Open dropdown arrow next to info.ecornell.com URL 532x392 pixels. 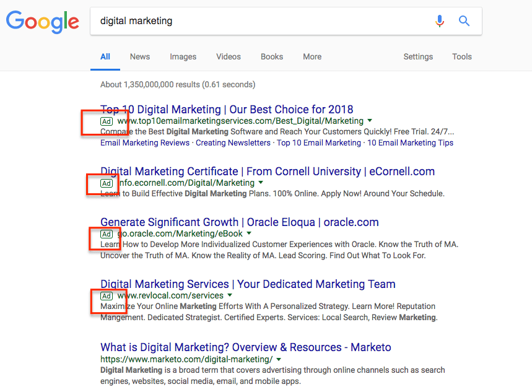[261, 182]
